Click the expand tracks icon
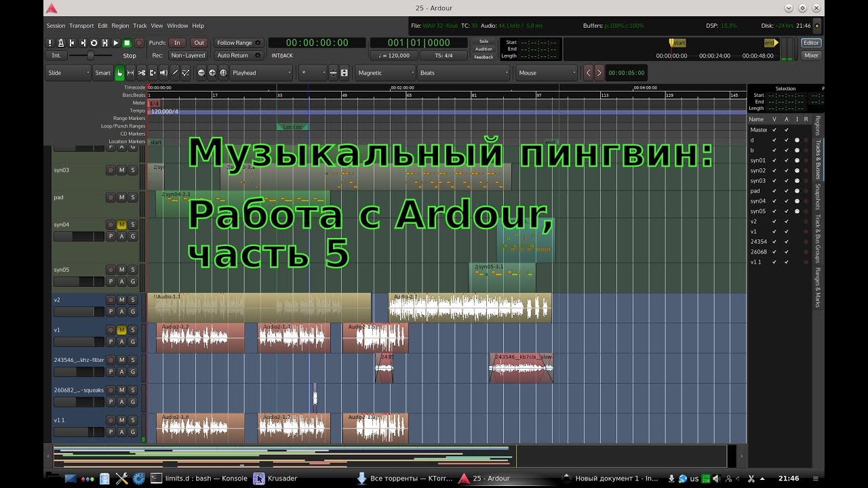The width and height of the screenshot is (868, 488). [x=344, y=73]
